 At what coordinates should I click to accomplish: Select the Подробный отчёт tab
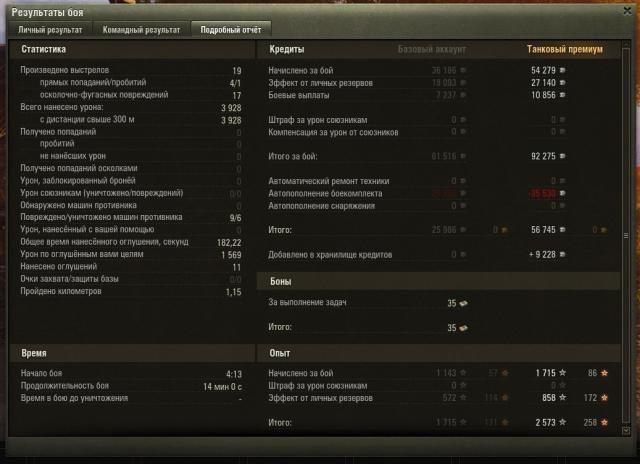tap(231, 30)
